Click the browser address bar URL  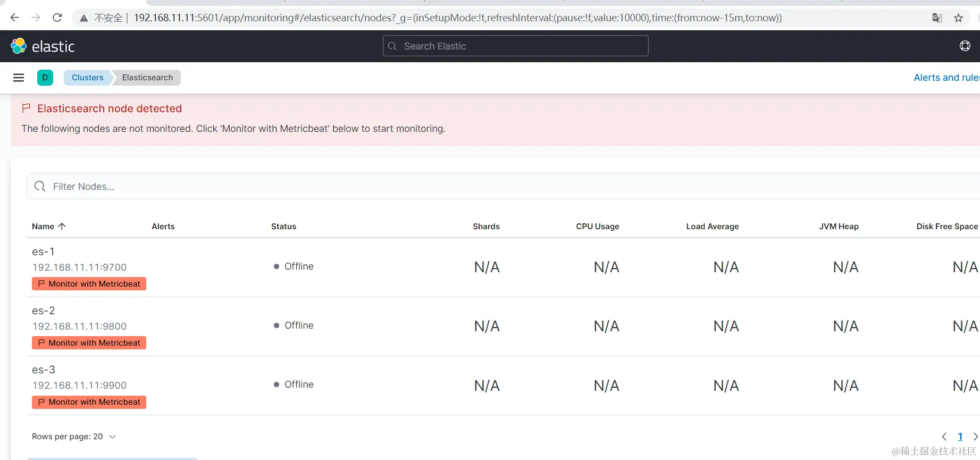pos(457,18)
